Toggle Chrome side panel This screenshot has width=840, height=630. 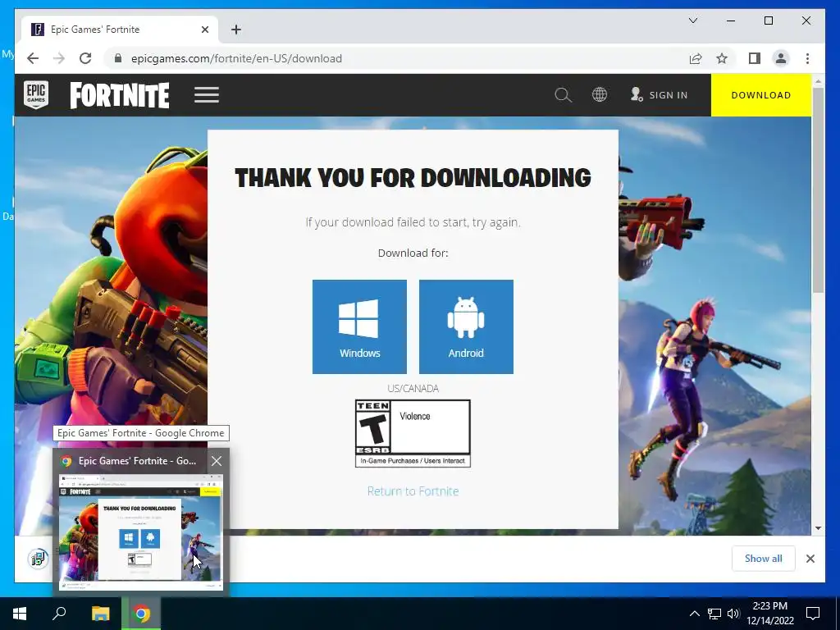(755, 58)
